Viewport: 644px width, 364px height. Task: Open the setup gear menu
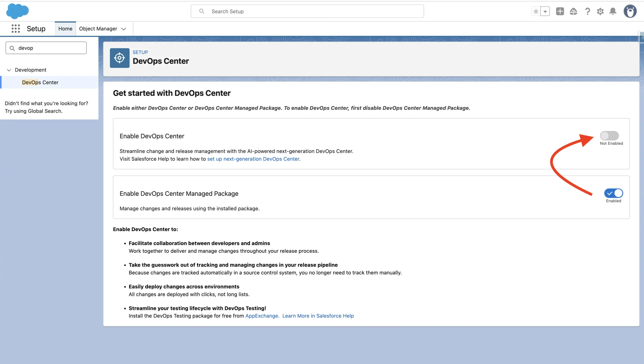click(600, 11)
